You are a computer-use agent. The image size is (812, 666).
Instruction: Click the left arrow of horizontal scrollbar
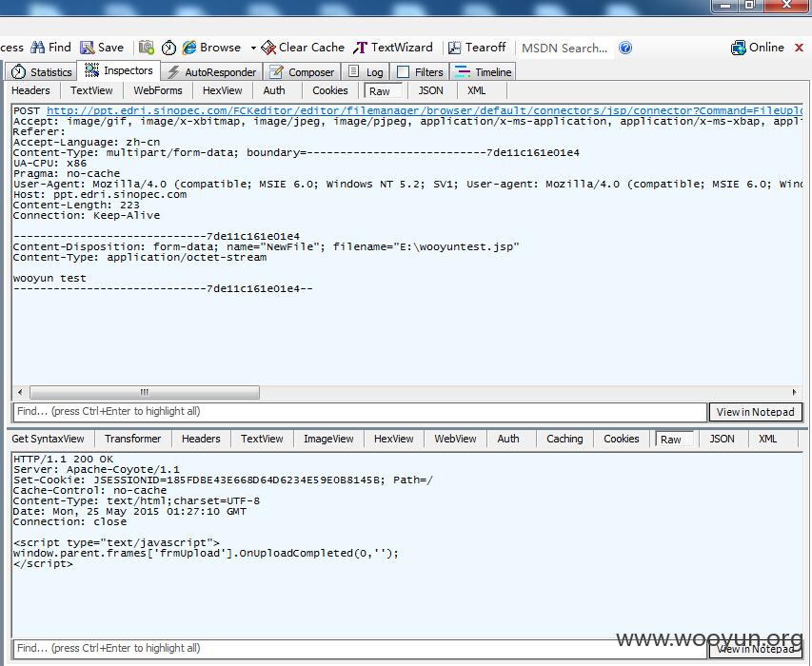pos(20,392)
